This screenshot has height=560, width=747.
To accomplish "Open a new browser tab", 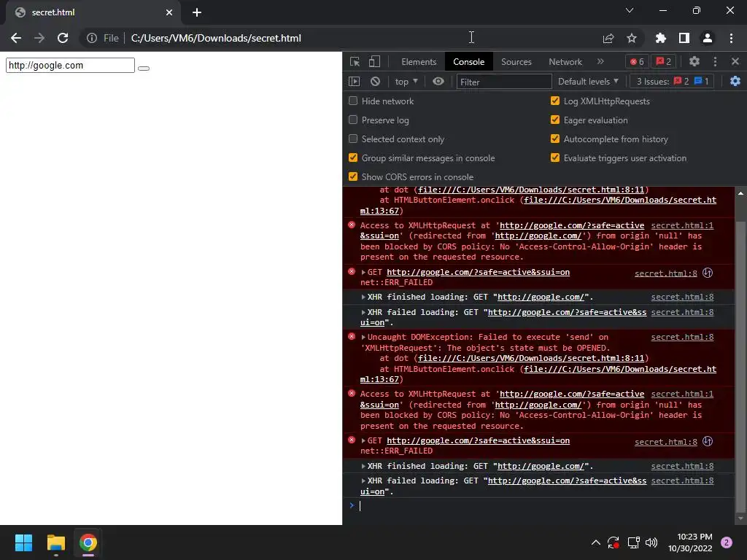I will (197, 12).
